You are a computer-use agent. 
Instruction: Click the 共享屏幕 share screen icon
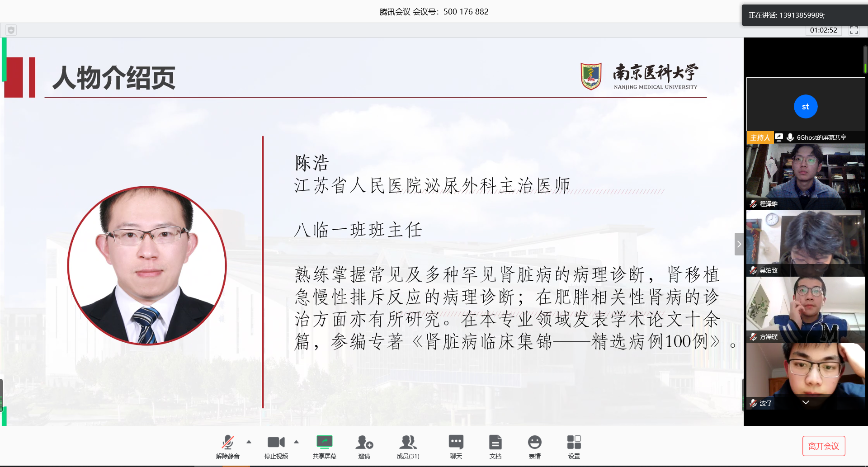pyautogui.click(x=324, y=446)
